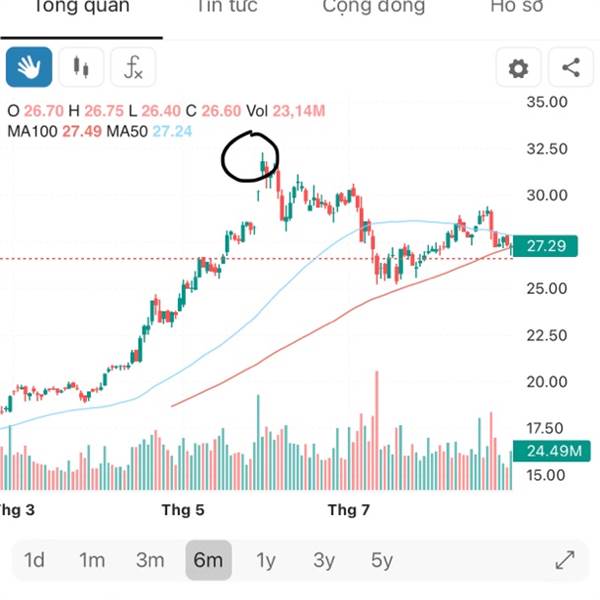Image resolution: width=600 pixels, height=600 pixels.
Task: Open the fx indicators menu
Action: coord(133,68)
